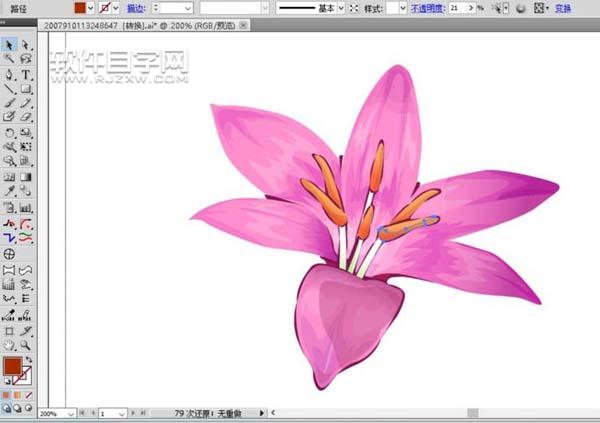Viewport: 600px width, 423px height.
Task: Click the 变换 transform link
Action: 563,7
